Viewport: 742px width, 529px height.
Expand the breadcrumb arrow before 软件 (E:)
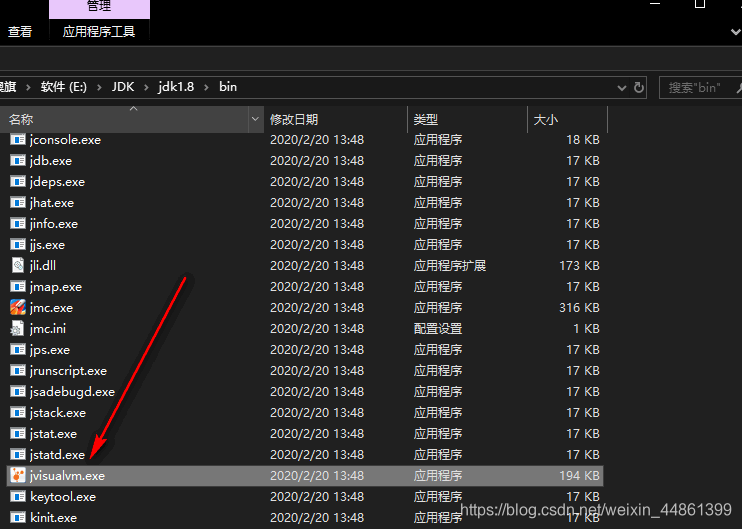[28, 88]
